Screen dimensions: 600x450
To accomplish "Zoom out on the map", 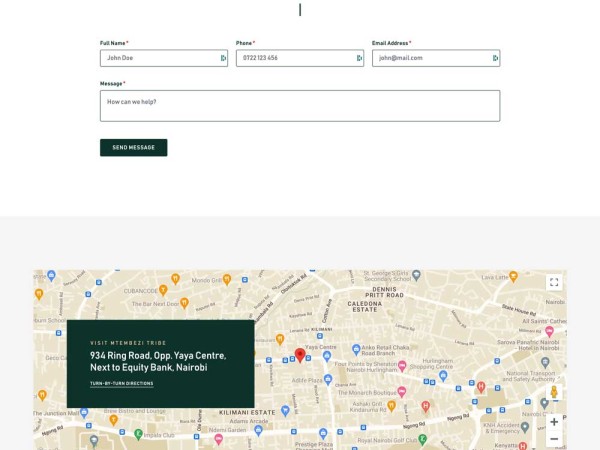I will [x=554, y=439].
